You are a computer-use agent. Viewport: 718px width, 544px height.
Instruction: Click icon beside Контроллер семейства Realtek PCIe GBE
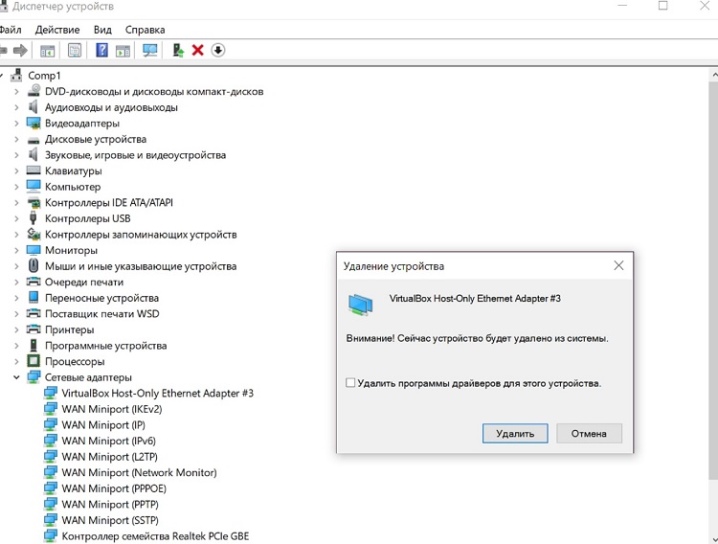click(x=50, y=536)
